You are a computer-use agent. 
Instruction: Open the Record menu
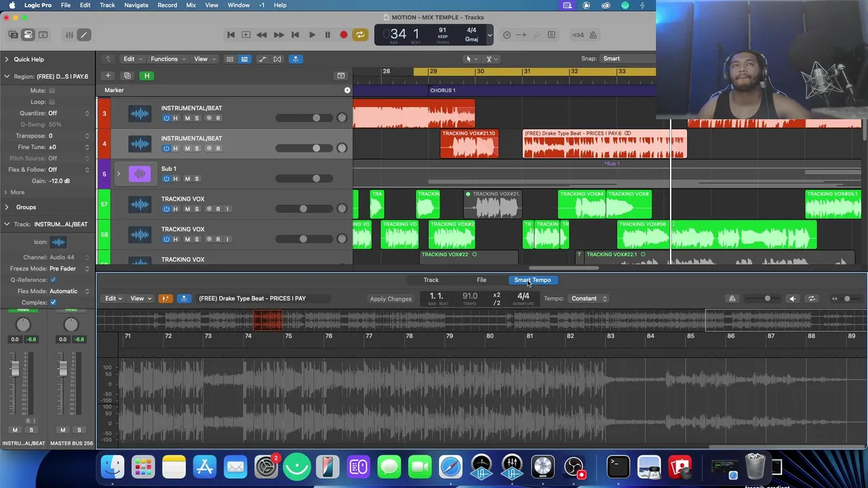click(167, 5)
